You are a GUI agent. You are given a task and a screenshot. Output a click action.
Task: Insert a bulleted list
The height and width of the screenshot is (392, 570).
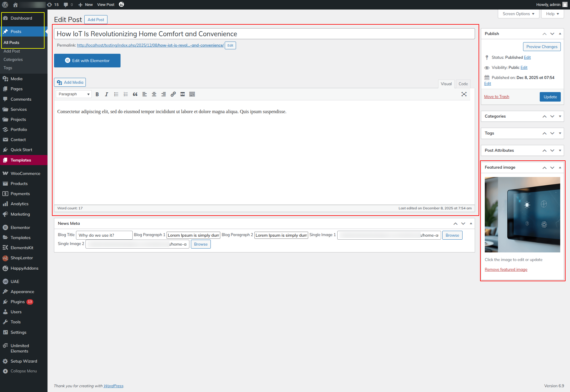[x=116, y=94]
